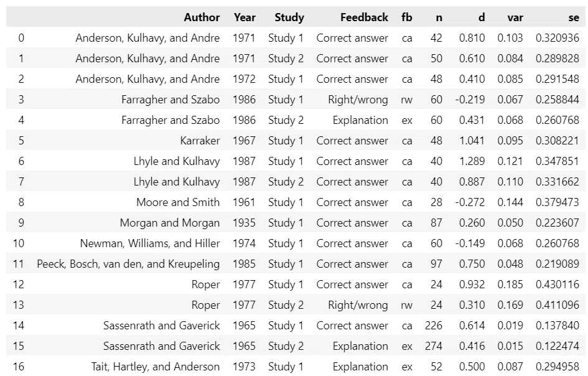Click the d value 1.289
This screenshot has width=588, height=376.
pyautogui.click(x=472, y=161)
